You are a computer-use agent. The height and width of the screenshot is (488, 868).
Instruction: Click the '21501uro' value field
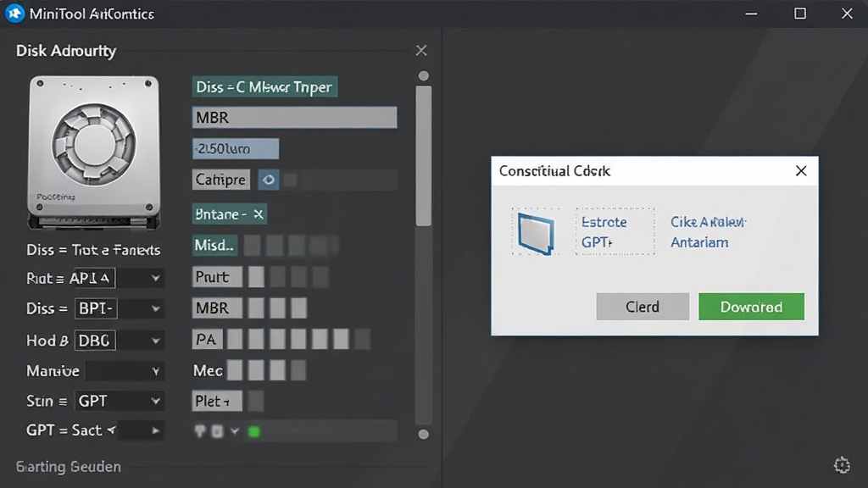coord(236,149)
